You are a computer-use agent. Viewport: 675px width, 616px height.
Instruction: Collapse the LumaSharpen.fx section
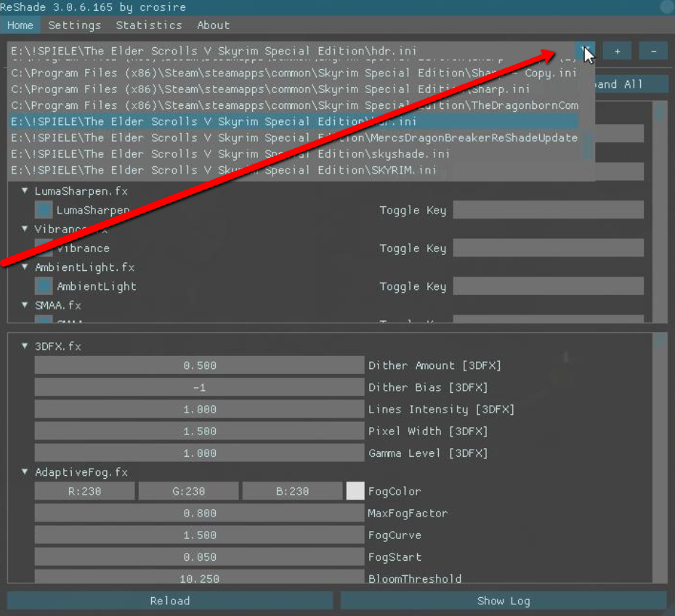(x=25, y=191)
